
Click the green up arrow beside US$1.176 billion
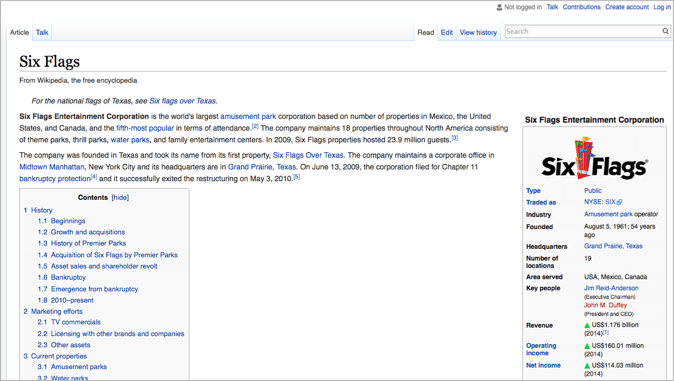click(x=587, y=326)
